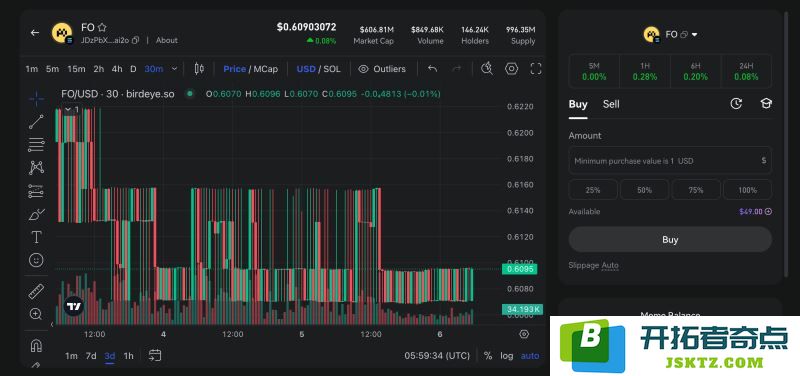
Task: Select the Text annotation tool
Action: click(x=36, y=237)
